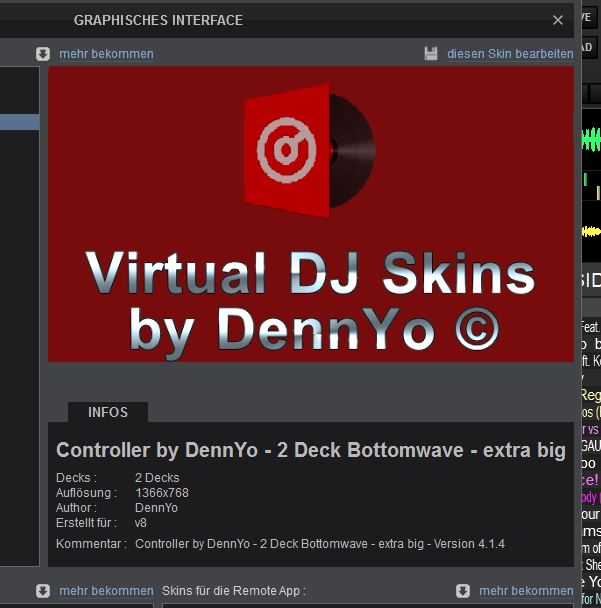Open the bottom-left 'mehr bekommen' link
This screenshot has height=608, width=601.
tap(106, 591)
